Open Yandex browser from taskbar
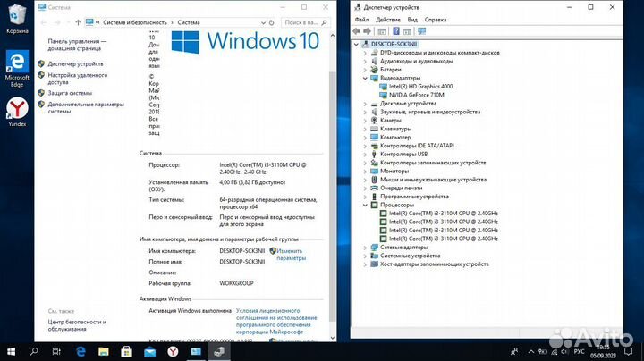 [173, 351]
